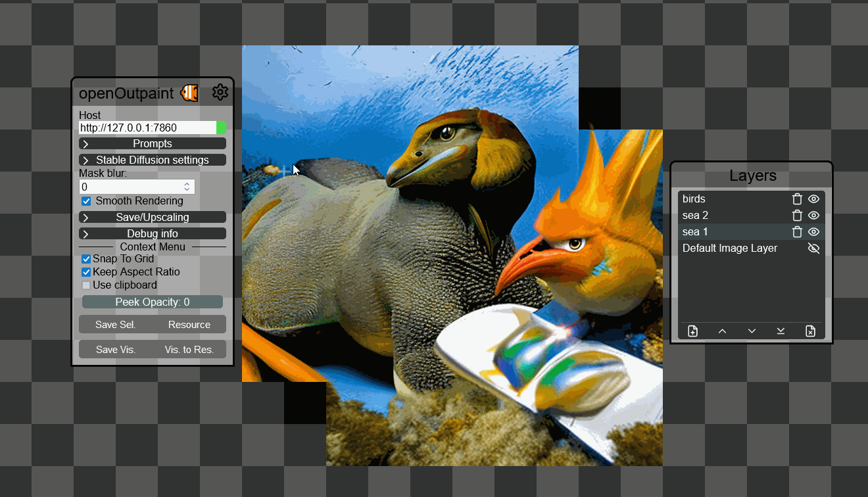Move the selected layer down

(x=752, y=331)
